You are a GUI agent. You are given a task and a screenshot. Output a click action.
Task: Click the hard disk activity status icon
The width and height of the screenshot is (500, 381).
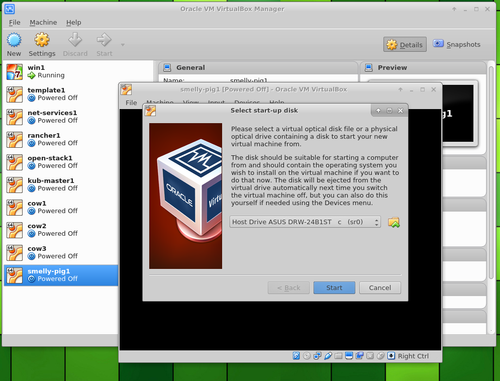pos(296,356)
